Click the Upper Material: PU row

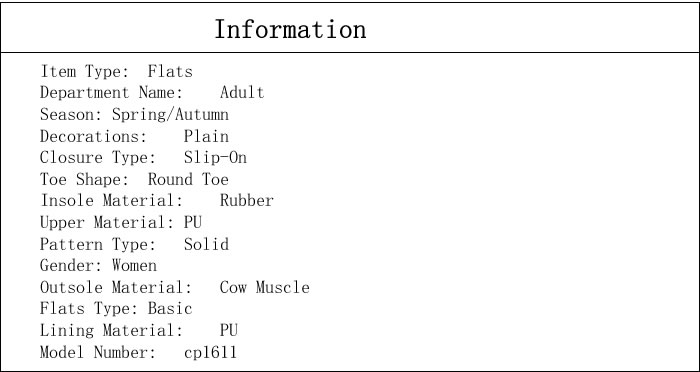pos(121,222)
